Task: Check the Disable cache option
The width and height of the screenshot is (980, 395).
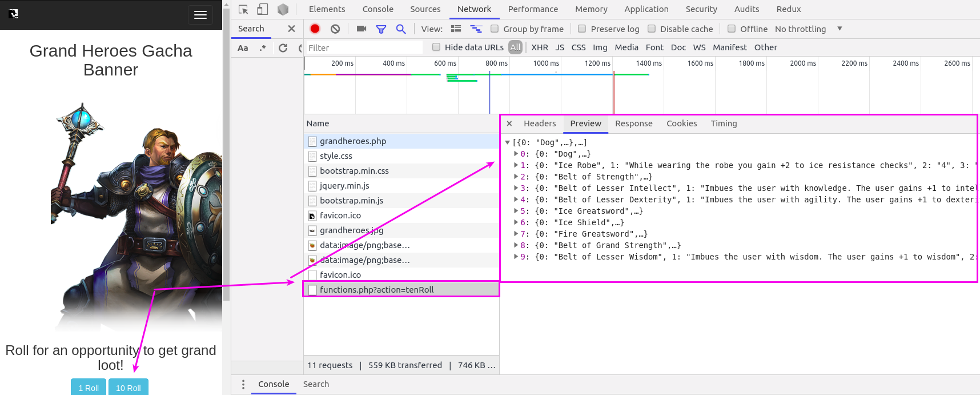Action: (652, 29)
